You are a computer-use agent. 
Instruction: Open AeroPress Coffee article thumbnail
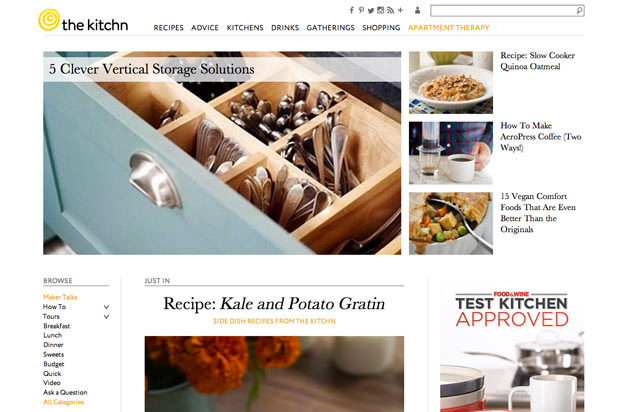click(450, 153)
